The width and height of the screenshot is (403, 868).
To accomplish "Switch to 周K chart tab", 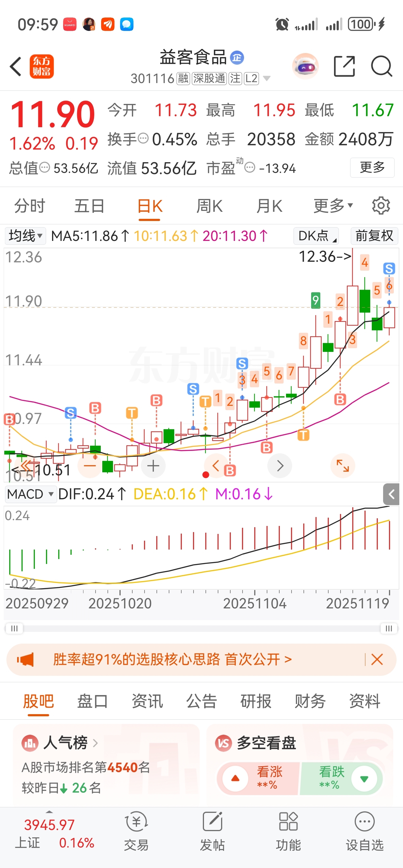I will (x=209, y=206).
